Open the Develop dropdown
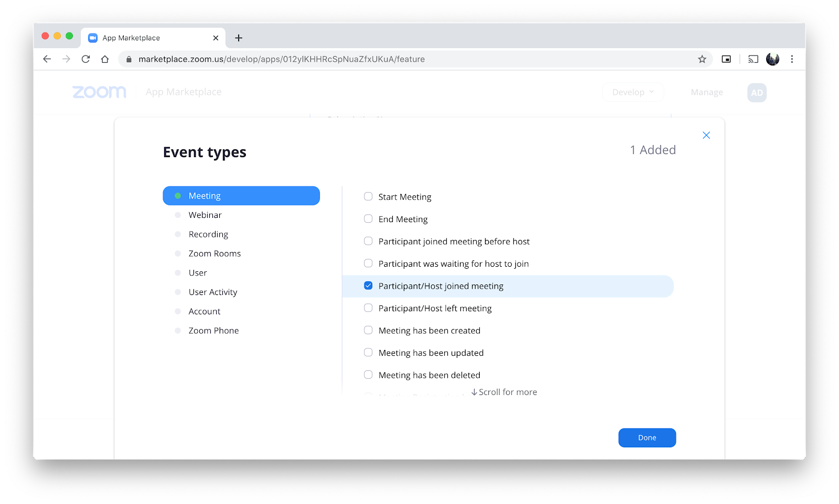This screenshot has width=839, height=504. [x=632, y=92]
